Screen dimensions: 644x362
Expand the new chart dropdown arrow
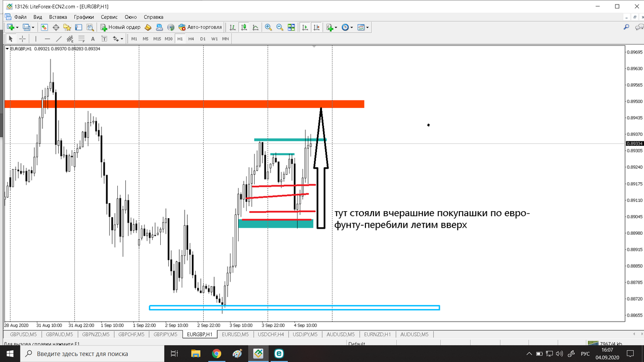(17, 27)
